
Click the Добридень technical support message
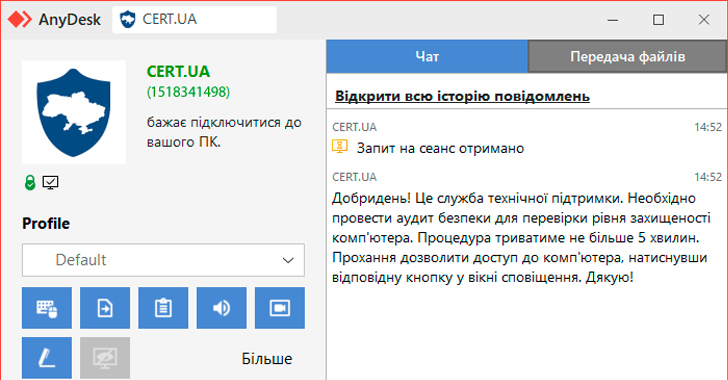(x=520, y=238)
